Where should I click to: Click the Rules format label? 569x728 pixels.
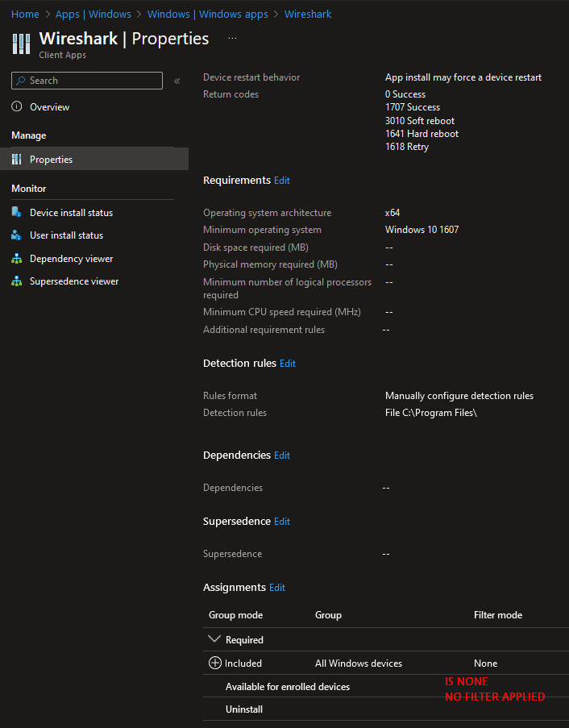point(230,396)
